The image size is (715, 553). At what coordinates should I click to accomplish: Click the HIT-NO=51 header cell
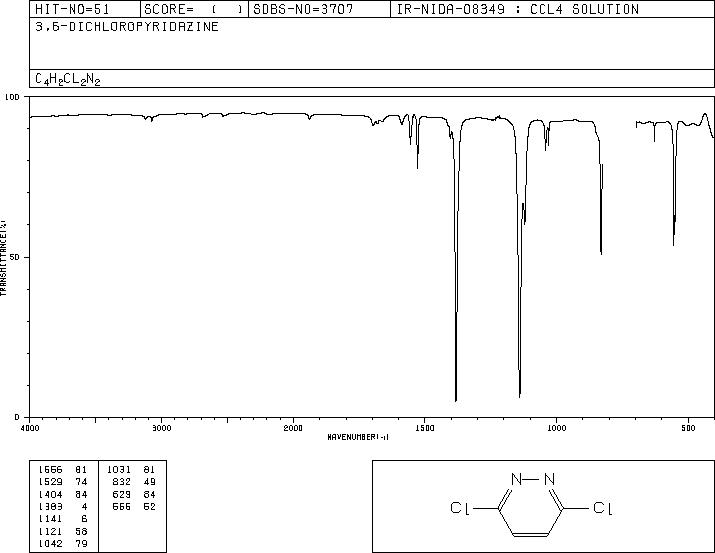tap(85, 9)
